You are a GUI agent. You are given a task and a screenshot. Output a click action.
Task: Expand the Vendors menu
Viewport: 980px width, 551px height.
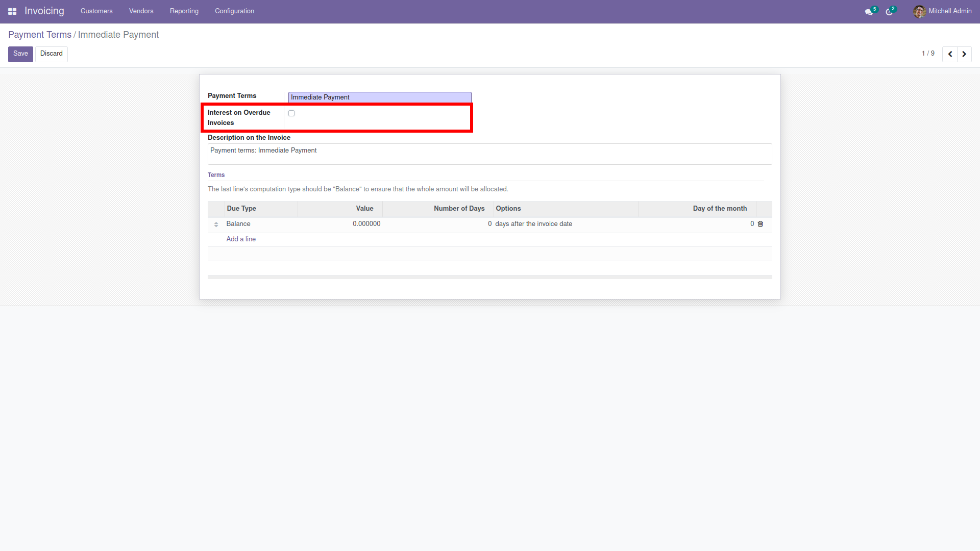point(141,11)
